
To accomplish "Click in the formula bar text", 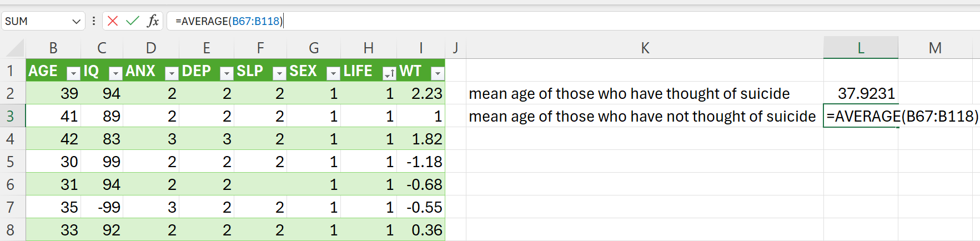I will pos(572,21).
